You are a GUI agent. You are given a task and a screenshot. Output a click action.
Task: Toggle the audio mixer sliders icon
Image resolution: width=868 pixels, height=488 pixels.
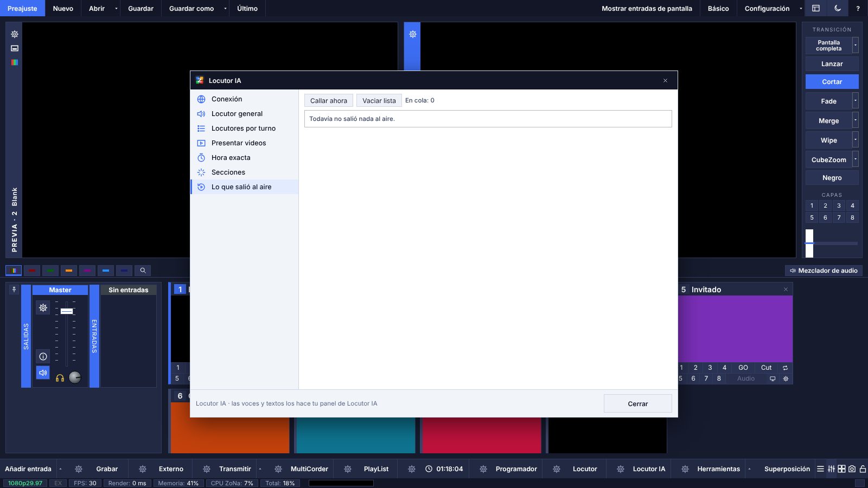(x=831, y=469)
